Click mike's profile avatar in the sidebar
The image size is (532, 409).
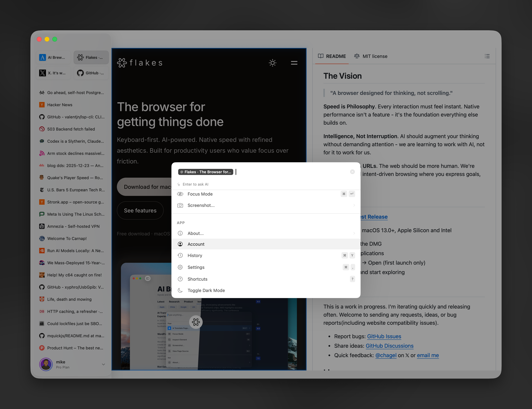pyautogui.click(x=46, y=364)
